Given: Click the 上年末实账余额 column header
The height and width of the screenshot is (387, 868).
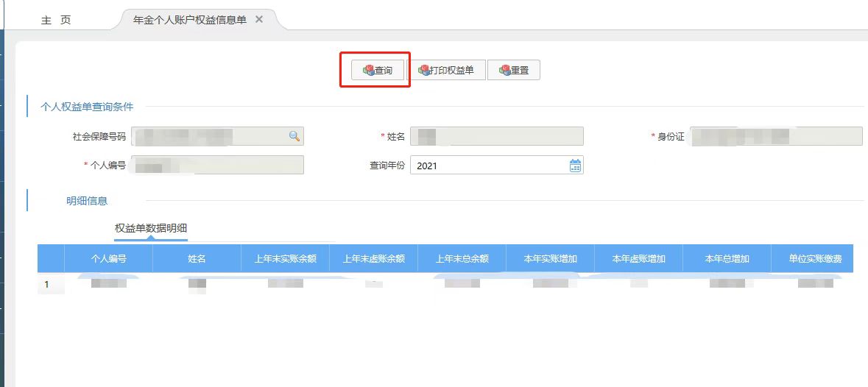Looking at the screenshot, I should coord(285,259).
